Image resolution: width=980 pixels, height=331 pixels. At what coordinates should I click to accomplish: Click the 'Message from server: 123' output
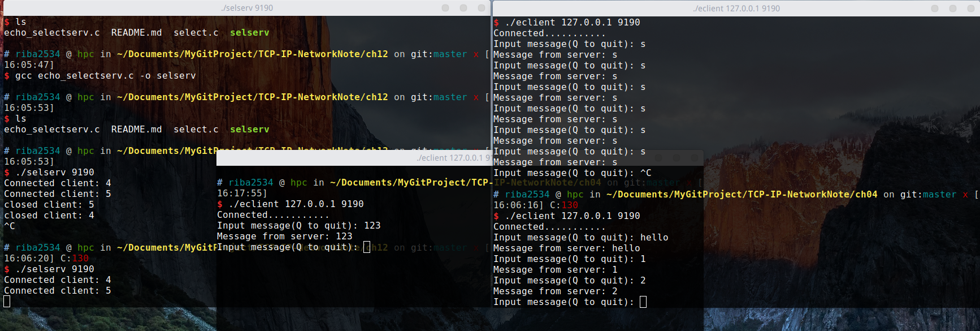tap(284, 237)
